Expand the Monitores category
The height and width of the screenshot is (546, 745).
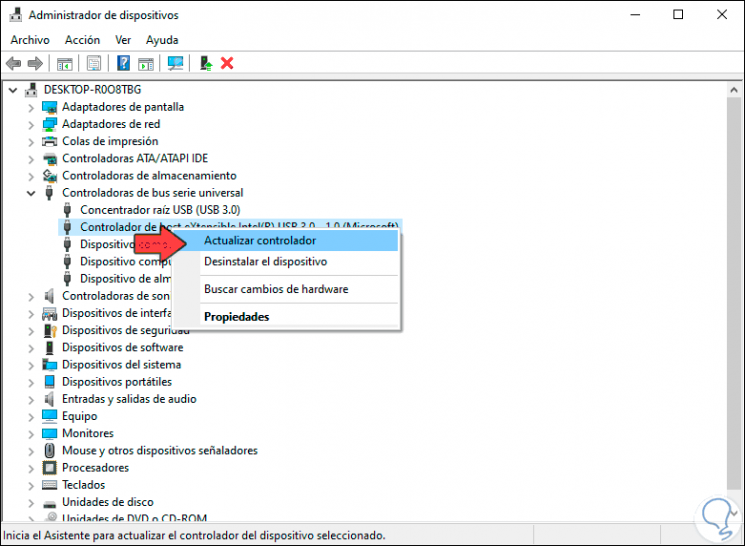point(31,434)
